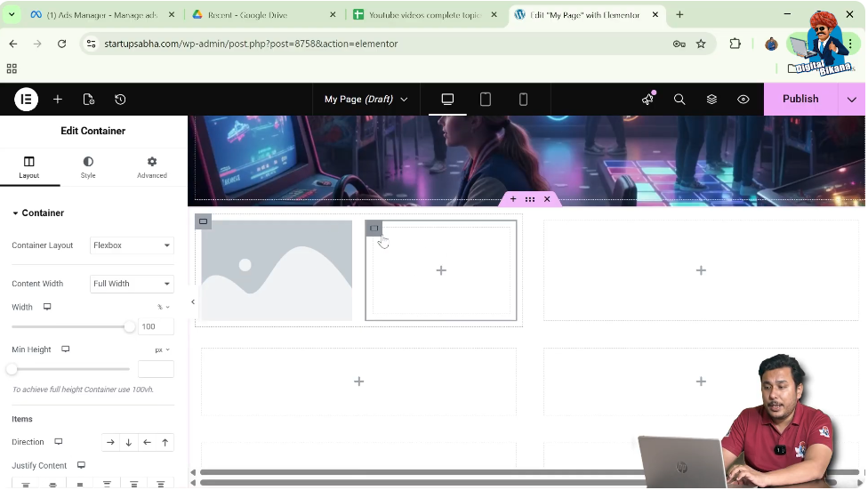
Task: Switch to the Advanced tab
Action: tap(151, 166)
